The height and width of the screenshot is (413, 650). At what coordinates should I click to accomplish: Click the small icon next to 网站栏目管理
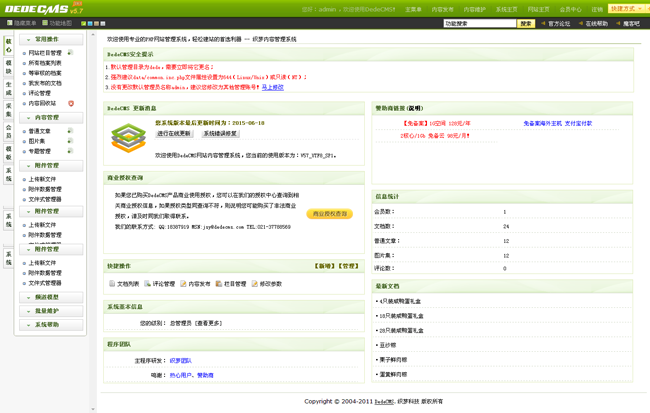coord(70,52)
